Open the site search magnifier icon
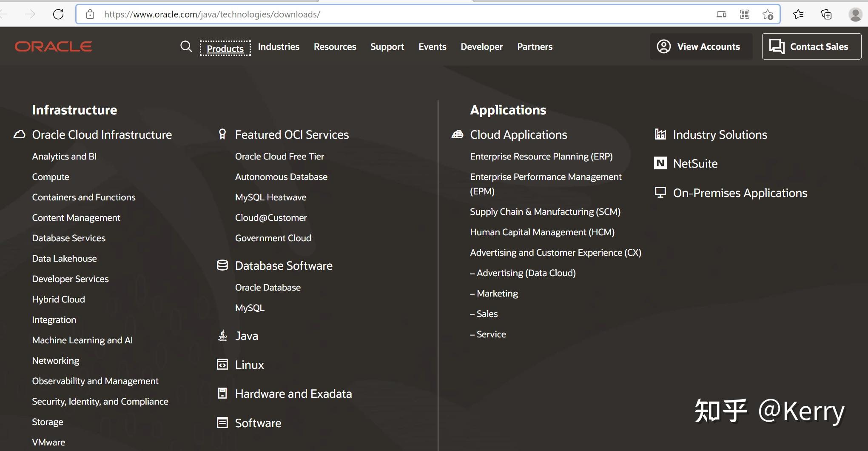This screenshot has width=868, height=451. 186,46
